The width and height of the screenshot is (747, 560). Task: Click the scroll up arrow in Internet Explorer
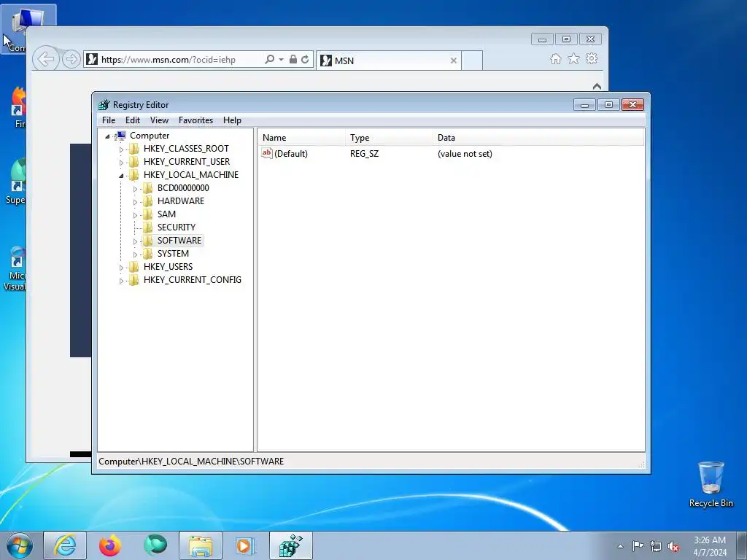[x=597, y=86]
